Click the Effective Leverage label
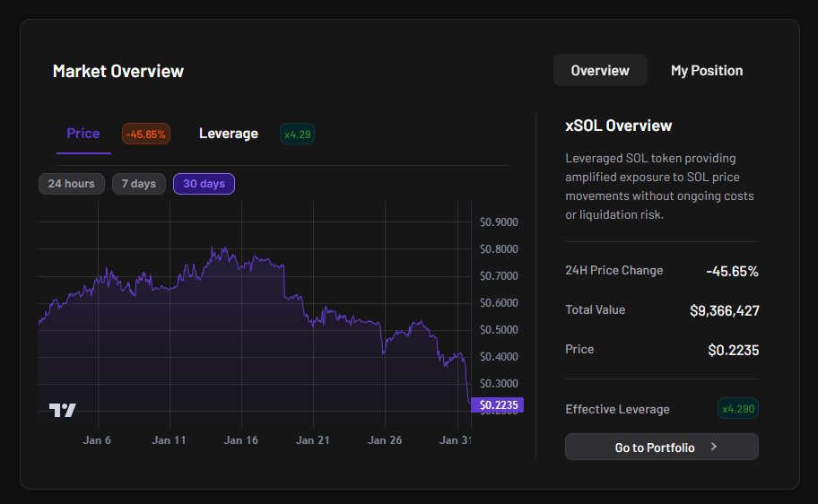Image resolution: width=818 pixels, height=504 pixels. point(618,410)
